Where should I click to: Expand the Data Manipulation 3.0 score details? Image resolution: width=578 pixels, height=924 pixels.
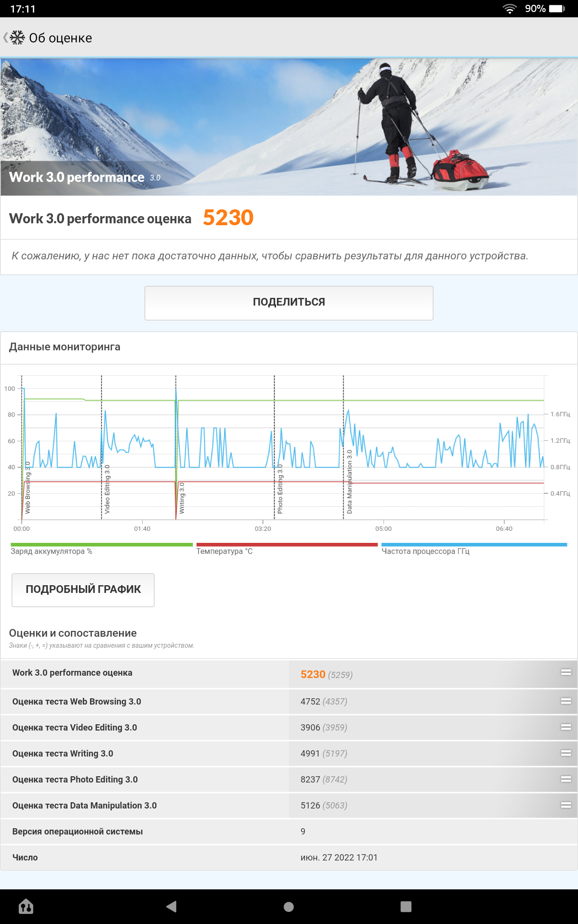coord(566,805)
